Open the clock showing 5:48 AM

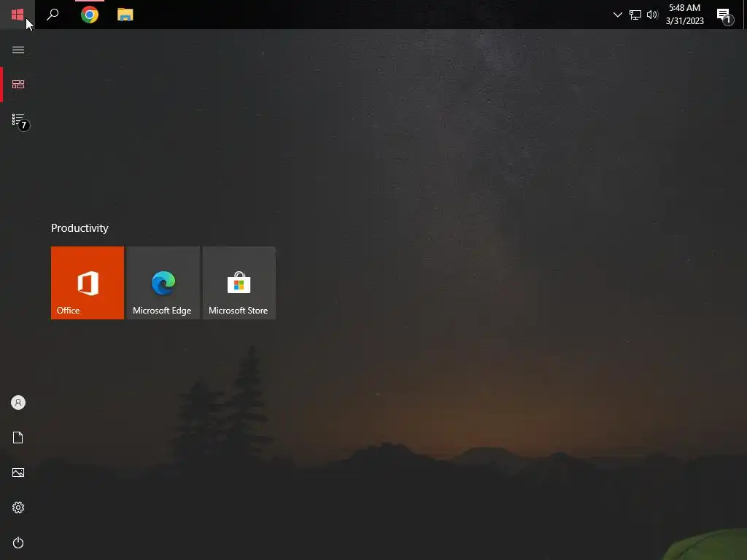click(x=684, y=15)
